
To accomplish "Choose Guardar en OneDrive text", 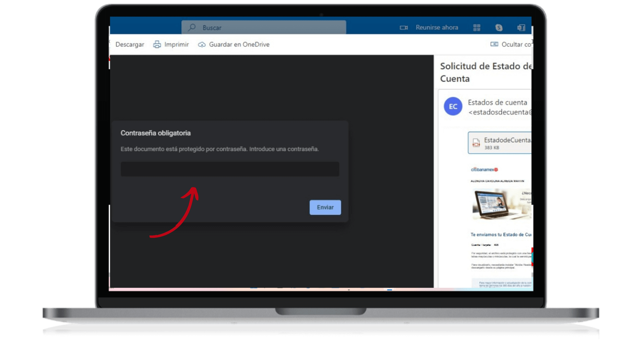I will (x=239, y=44).
